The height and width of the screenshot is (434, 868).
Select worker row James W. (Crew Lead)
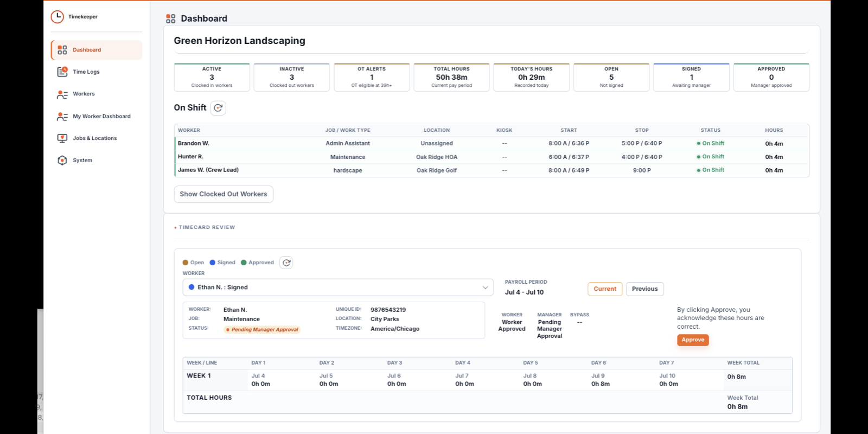(x=492, y=170)
